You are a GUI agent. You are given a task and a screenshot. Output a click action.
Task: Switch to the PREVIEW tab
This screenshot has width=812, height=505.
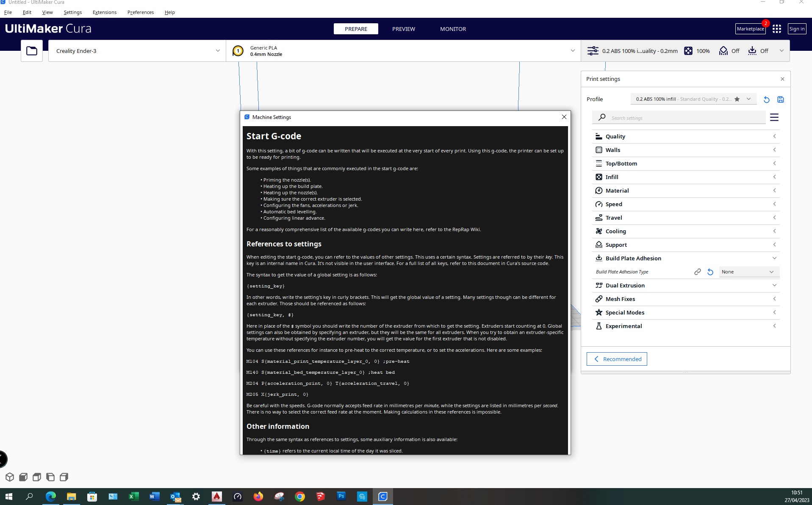coord(403,29)
